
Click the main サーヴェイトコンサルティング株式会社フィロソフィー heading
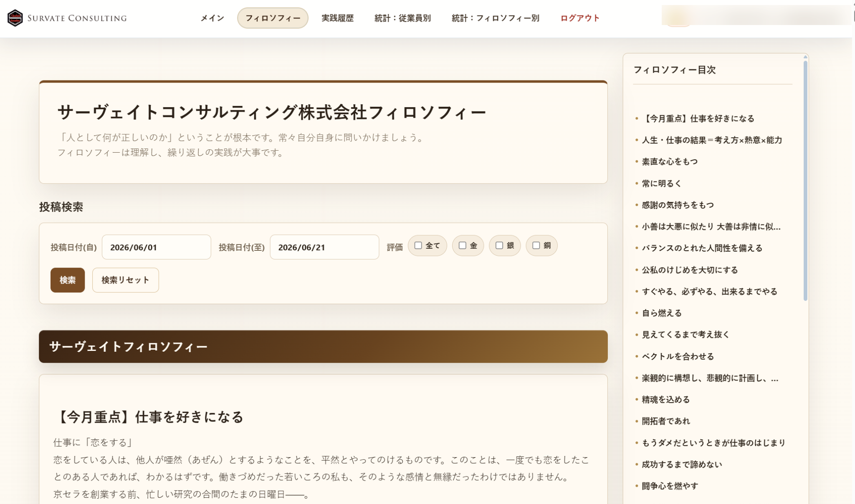click(x=272, y=113)
